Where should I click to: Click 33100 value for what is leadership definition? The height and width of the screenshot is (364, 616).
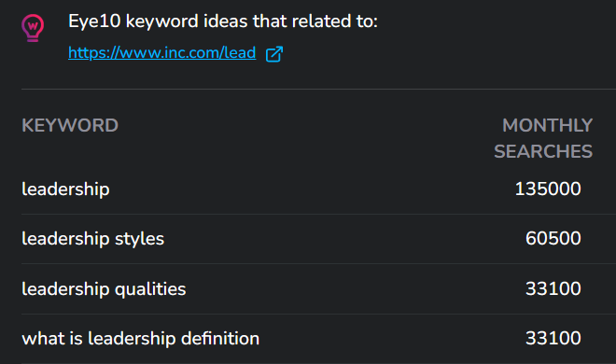(x=553, y=338)
